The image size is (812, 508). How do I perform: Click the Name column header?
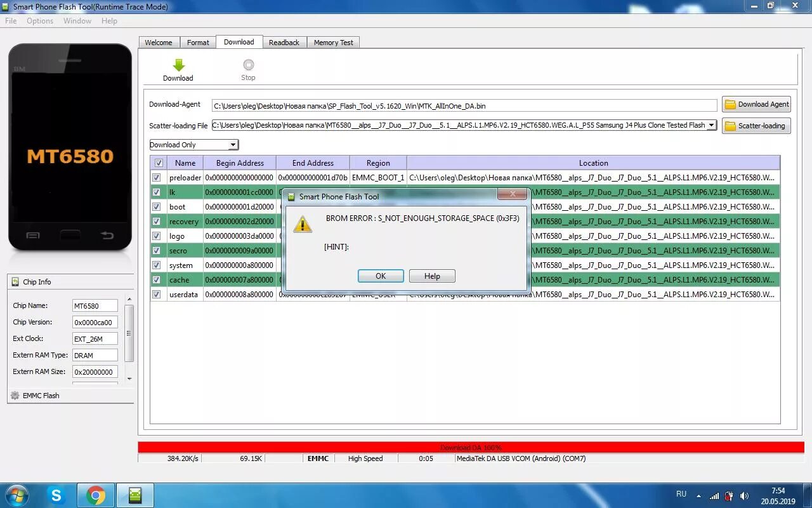tap(185, 163)
